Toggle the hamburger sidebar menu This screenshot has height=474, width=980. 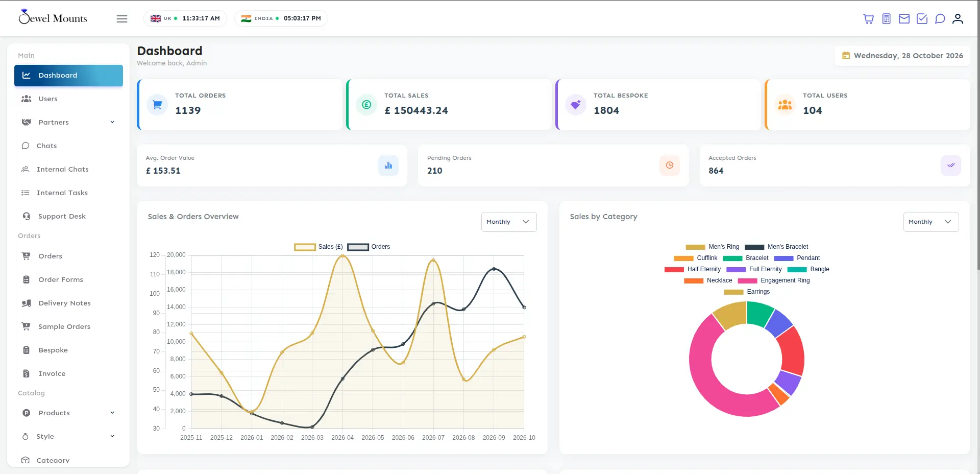tap(122, 19)
